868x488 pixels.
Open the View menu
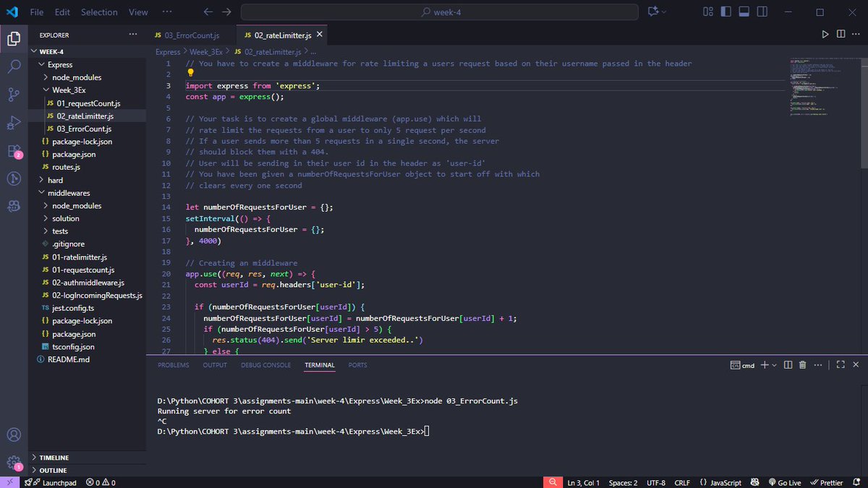[x=138, y=12]
